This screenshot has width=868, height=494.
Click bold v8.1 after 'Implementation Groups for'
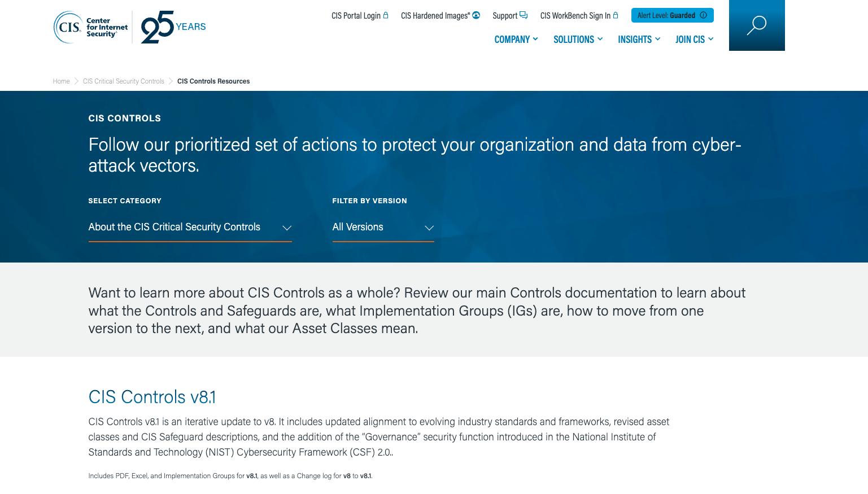pos(251,476)
